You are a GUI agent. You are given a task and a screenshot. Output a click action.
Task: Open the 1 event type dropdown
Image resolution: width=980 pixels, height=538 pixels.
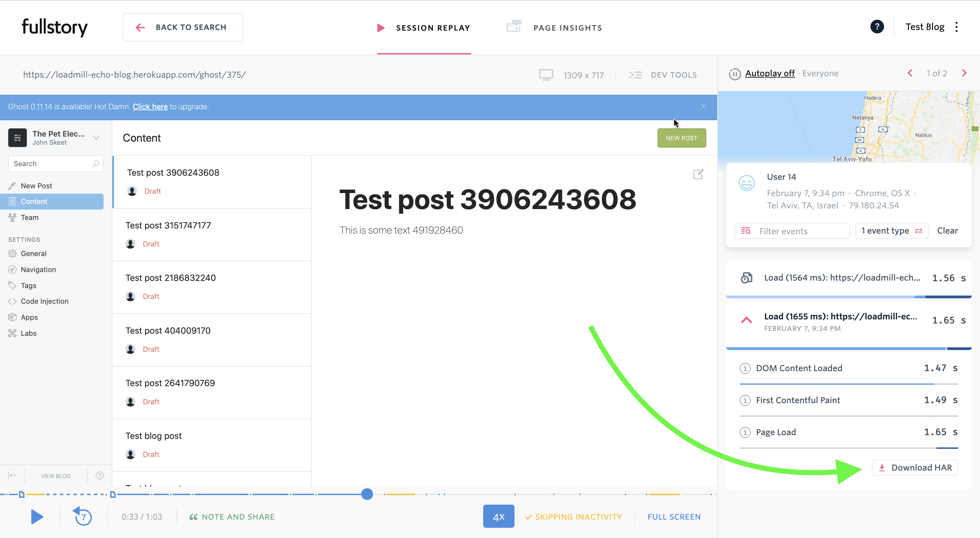coord(892,231)
